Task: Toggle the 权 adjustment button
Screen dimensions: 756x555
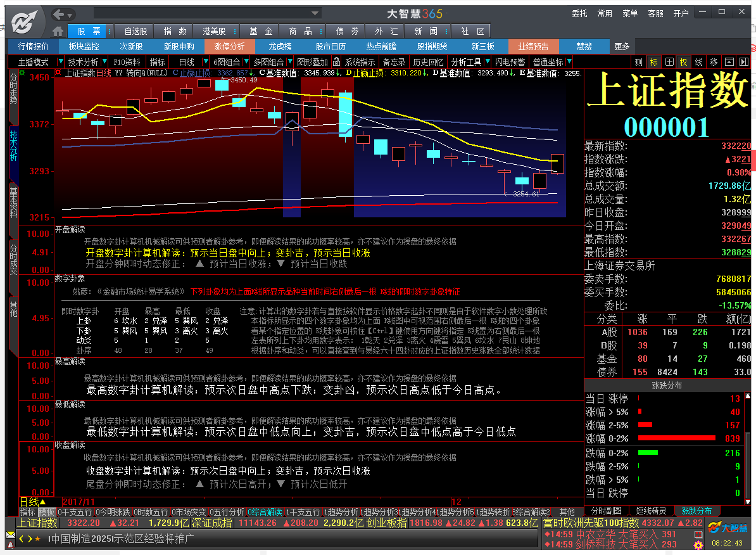Action: pyautogui.click(x=684, y=62)
